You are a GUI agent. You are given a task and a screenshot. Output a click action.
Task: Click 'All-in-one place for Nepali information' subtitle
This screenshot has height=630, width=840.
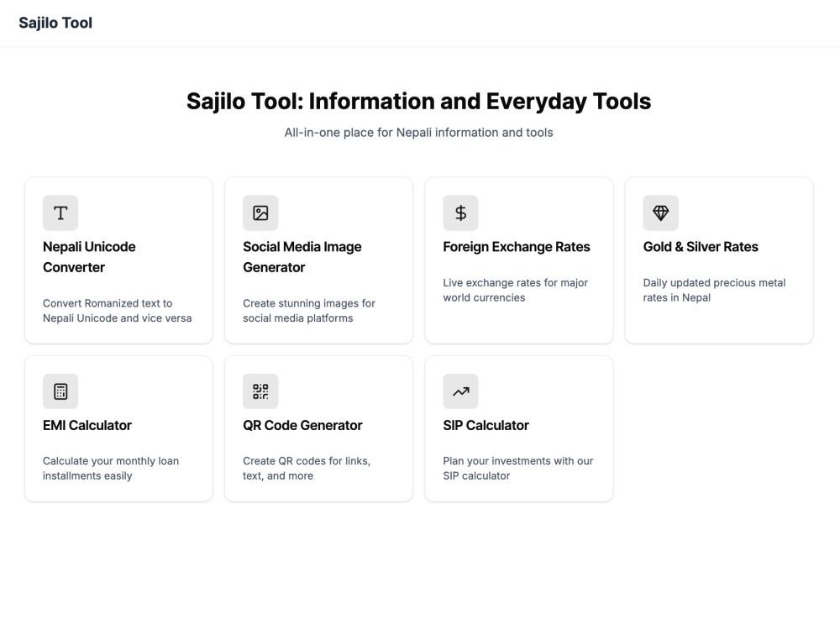[419, 133]
